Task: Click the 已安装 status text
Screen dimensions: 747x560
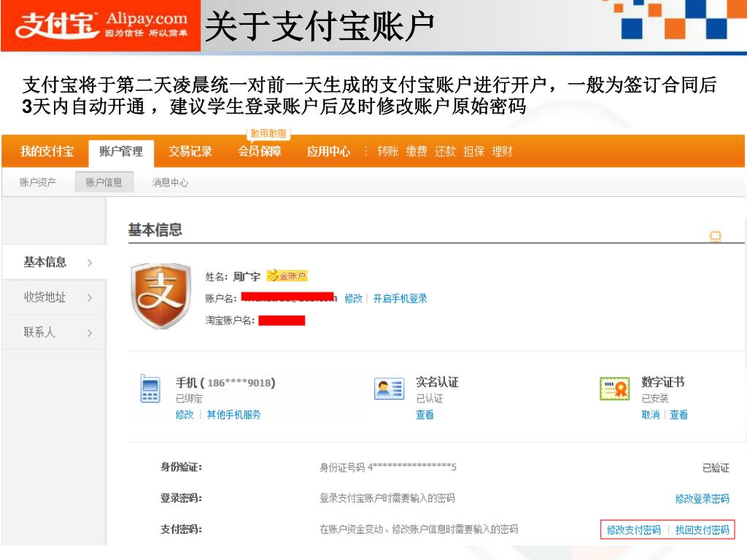Action: pos(654,398)
